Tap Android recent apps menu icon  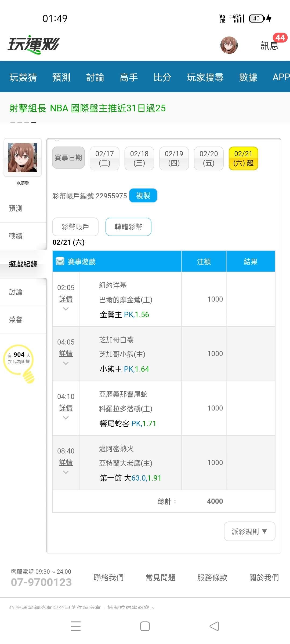[x=76, y=626]
